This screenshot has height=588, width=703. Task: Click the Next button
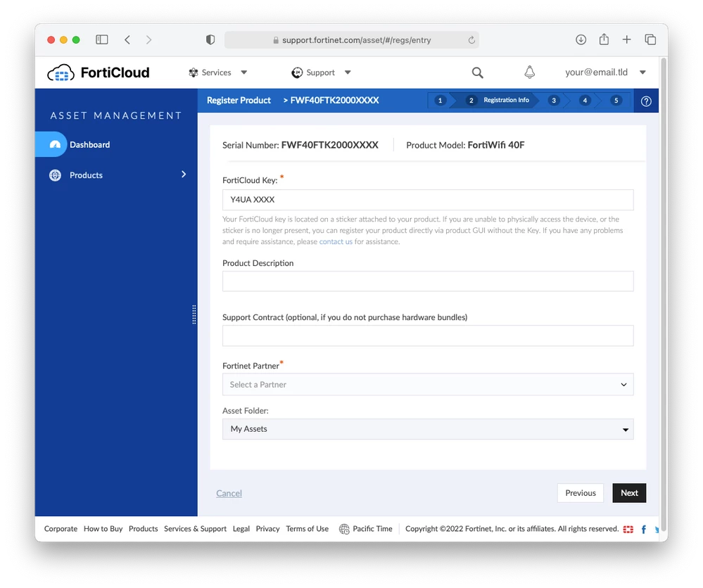tap(629, 493)
